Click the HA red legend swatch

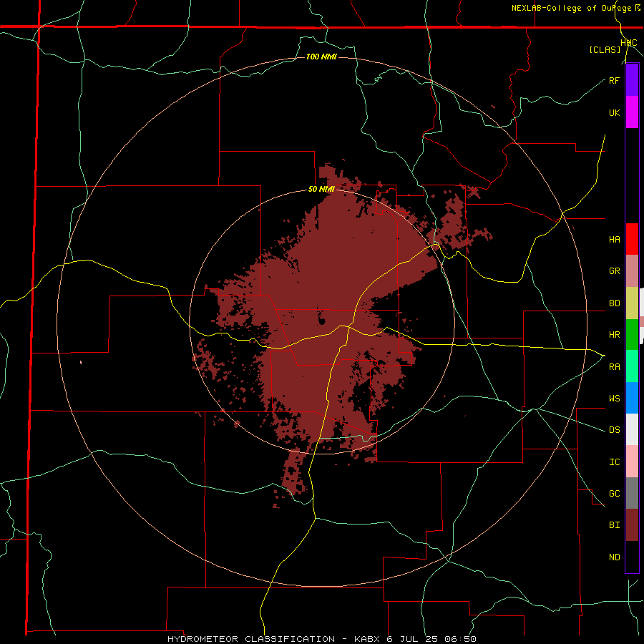click(632, 239)
